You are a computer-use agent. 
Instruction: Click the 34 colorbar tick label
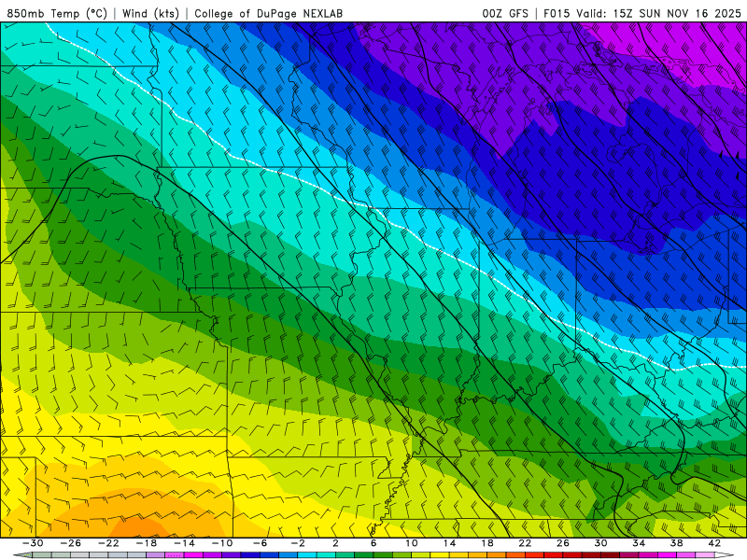[639, 543]
